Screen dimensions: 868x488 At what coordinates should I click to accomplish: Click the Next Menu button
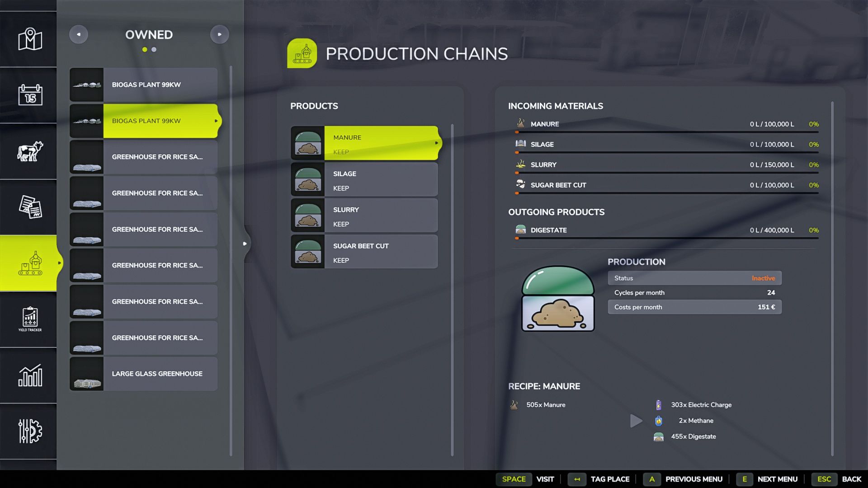[x=777, y=479]
